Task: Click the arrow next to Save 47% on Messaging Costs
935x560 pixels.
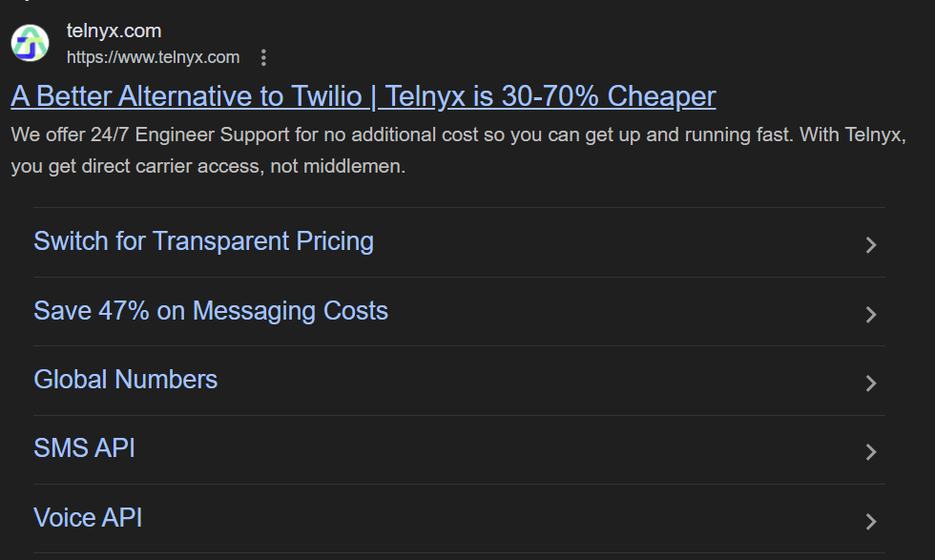Action: tap(870, 315)
